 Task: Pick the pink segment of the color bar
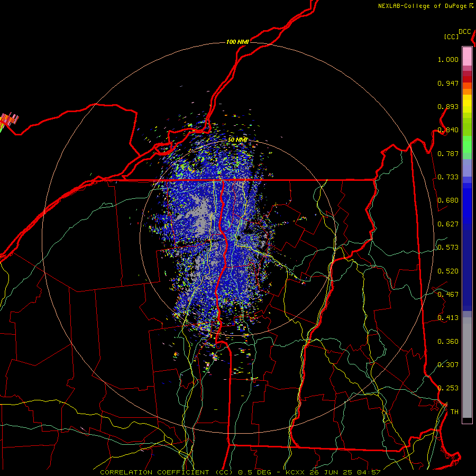pos(467,57)
